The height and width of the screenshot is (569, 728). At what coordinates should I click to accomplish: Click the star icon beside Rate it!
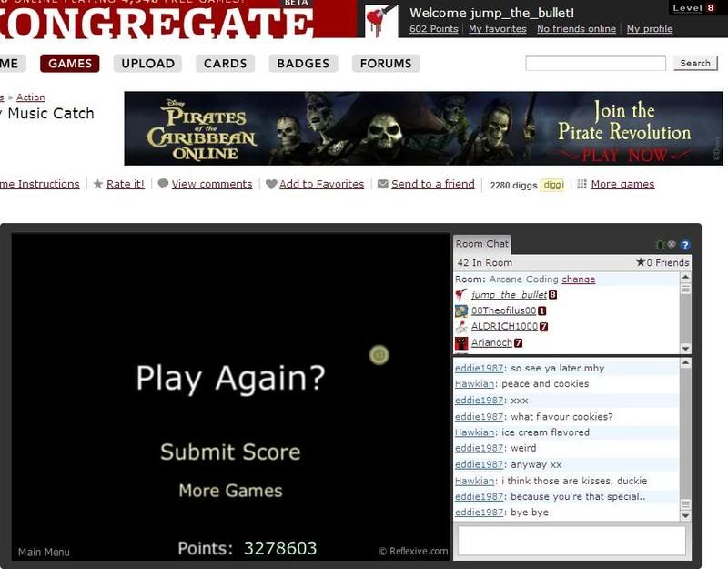[x=98, y=184]
